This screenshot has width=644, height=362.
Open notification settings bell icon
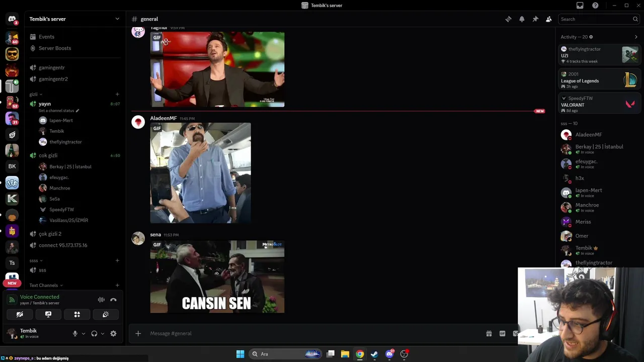pyautogui.click(x=522, y=19)
